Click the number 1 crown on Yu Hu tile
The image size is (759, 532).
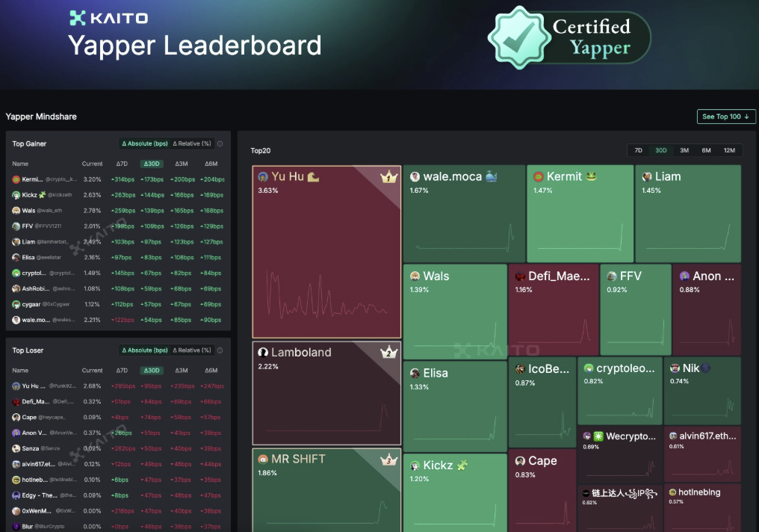(x=388, y=177)
